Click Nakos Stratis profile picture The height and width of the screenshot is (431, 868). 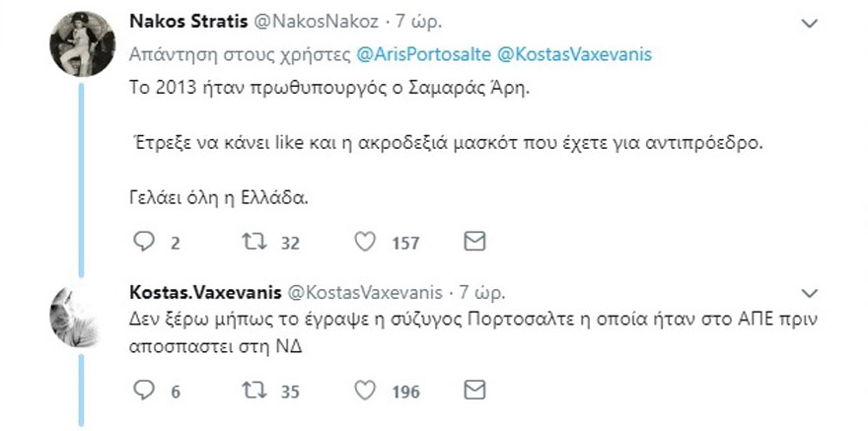[83, 43]
